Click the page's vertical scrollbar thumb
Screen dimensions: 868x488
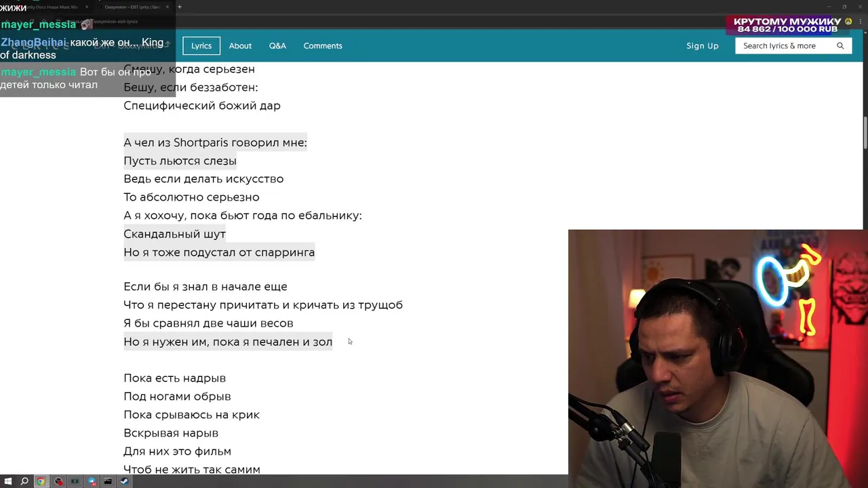[x=865, y=133]
